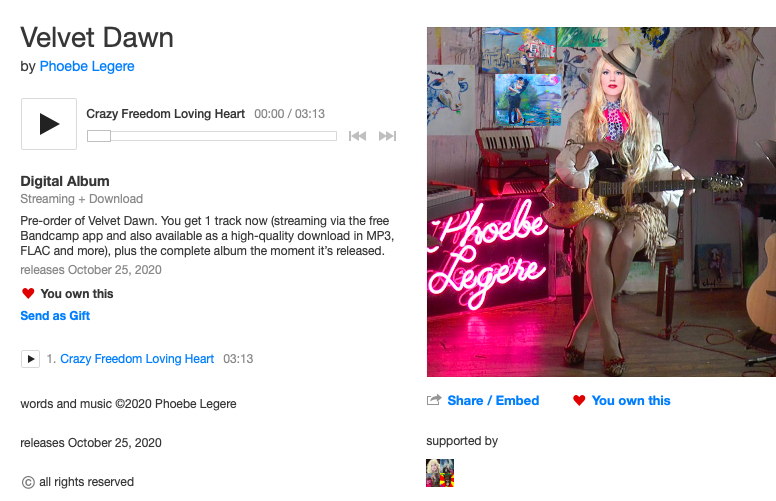Play track 1 with the small play button
This screenshot has width=776, height=501.
[30, 359]
